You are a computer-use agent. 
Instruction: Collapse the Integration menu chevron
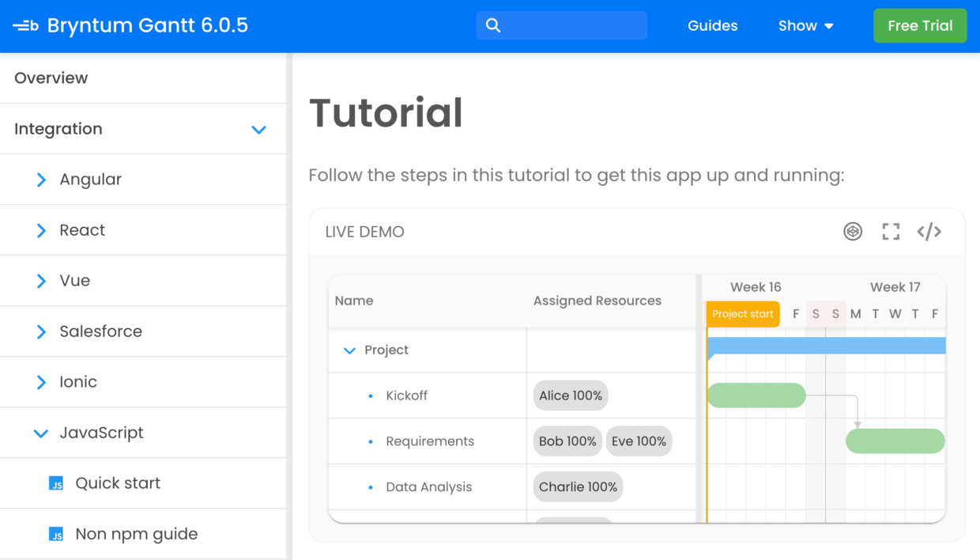pos(258,130)
